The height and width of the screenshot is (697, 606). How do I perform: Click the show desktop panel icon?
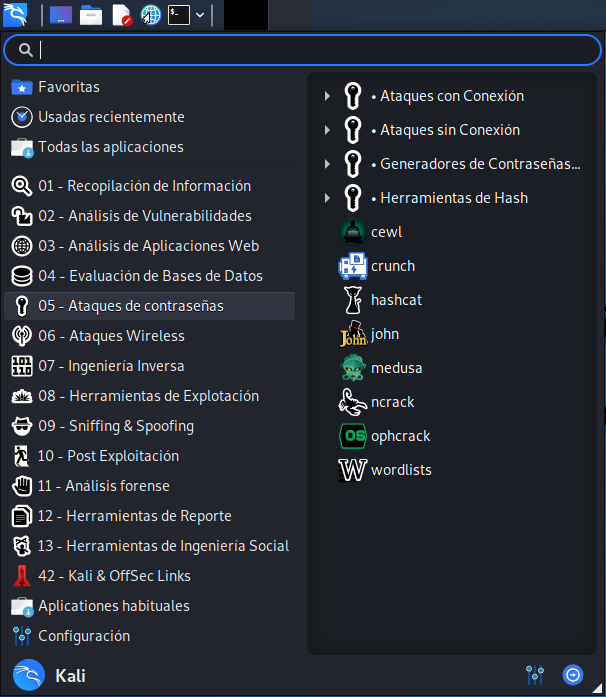[61, 15]
